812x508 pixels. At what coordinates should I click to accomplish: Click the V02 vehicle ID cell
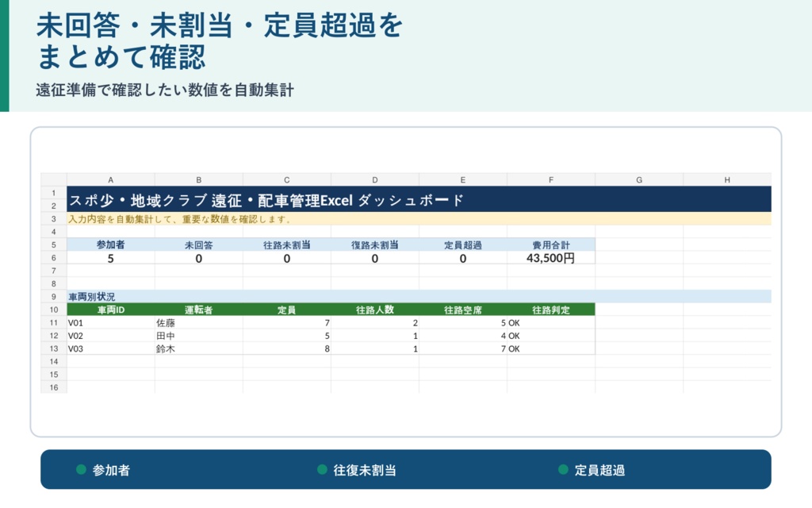111,336
